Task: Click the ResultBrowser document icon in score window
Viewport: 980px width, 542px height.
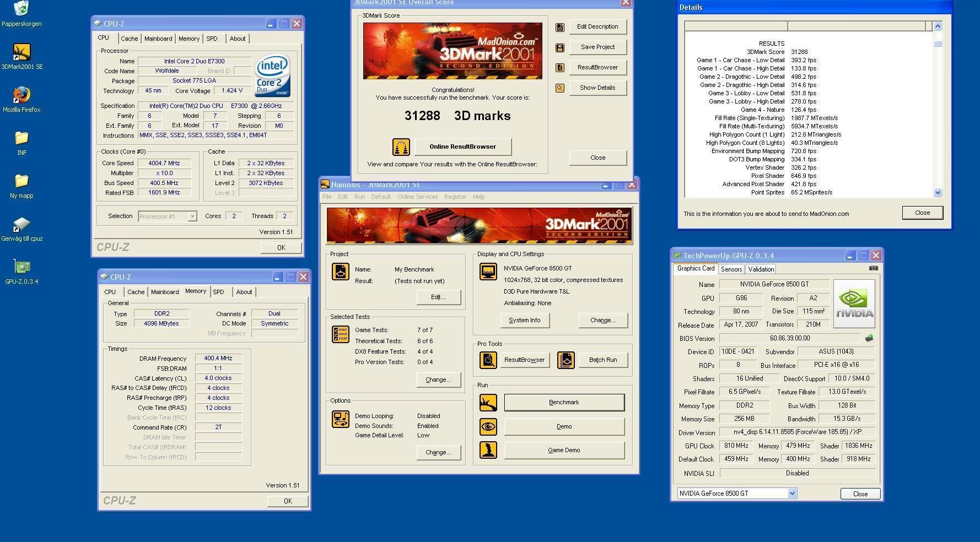Action: (x=560, y=68)
